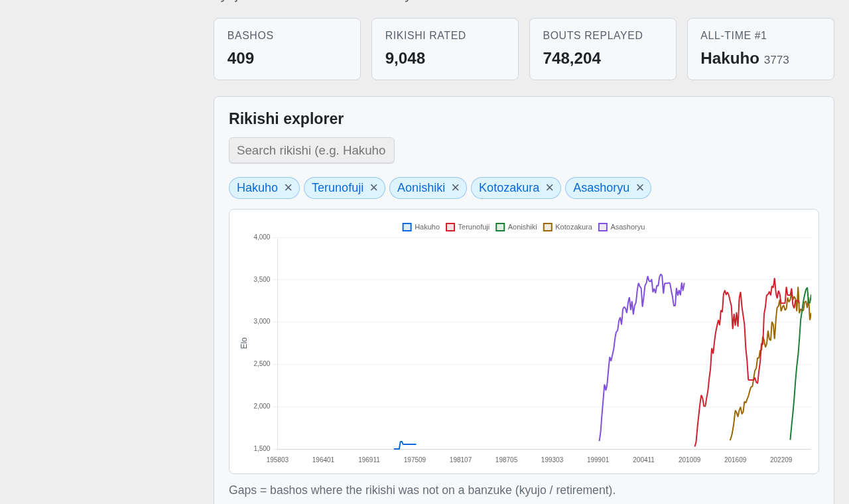Click the x-axis label 202209
The image size is (849, 504).
tap(781, 460)
